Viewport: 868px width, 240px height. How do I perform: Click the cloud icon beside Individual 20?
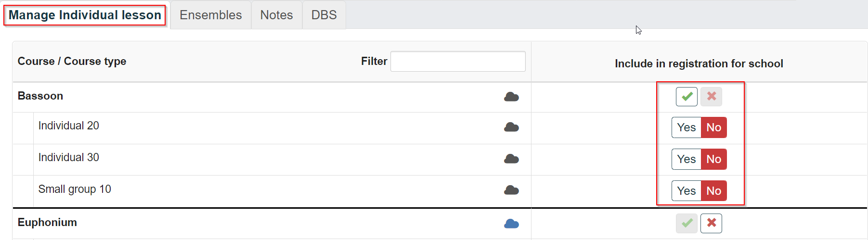[511, 127]
